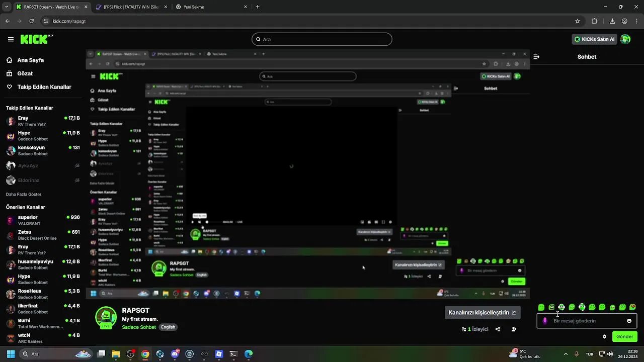The image size is (644, 362).
Task: Switch to Yeni Sekme browser tab
Action: pos(211,7)
